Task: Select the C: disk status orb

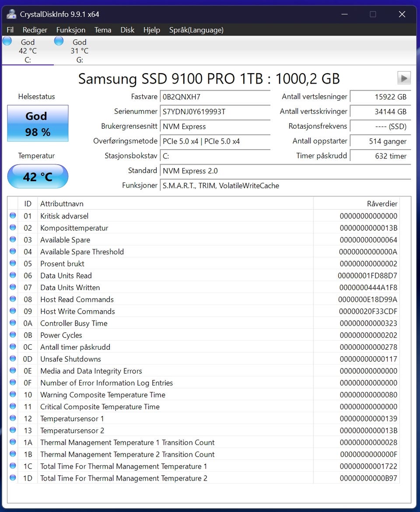Action: (x=7, y=41)
